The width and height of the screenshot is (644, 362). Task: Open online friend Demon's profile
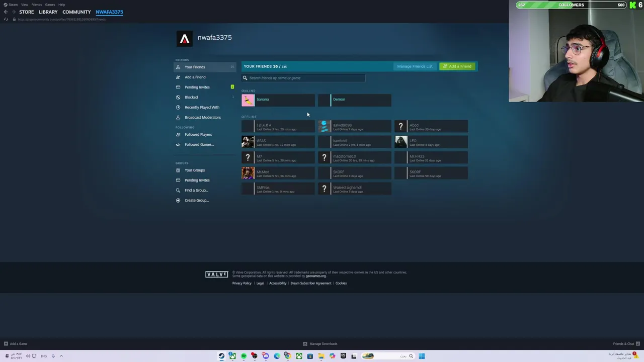[355, 100]
